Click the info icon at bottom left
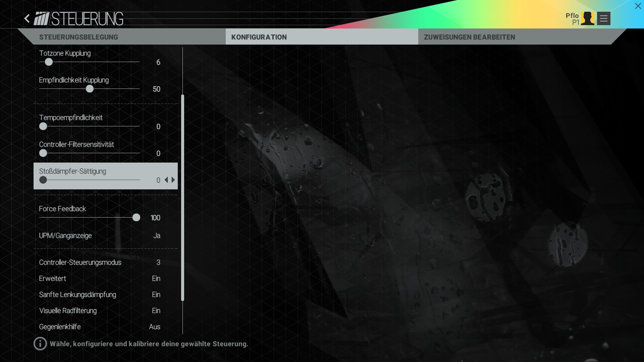 pyautogui.click(x=40, y=344)
